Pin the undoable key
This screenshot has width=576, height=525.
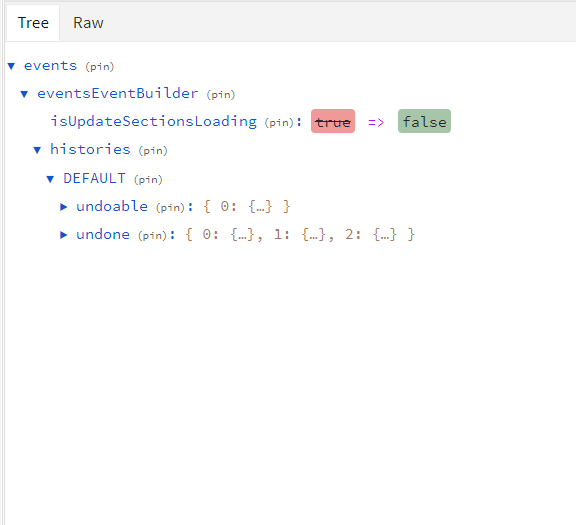click(170, 208)
